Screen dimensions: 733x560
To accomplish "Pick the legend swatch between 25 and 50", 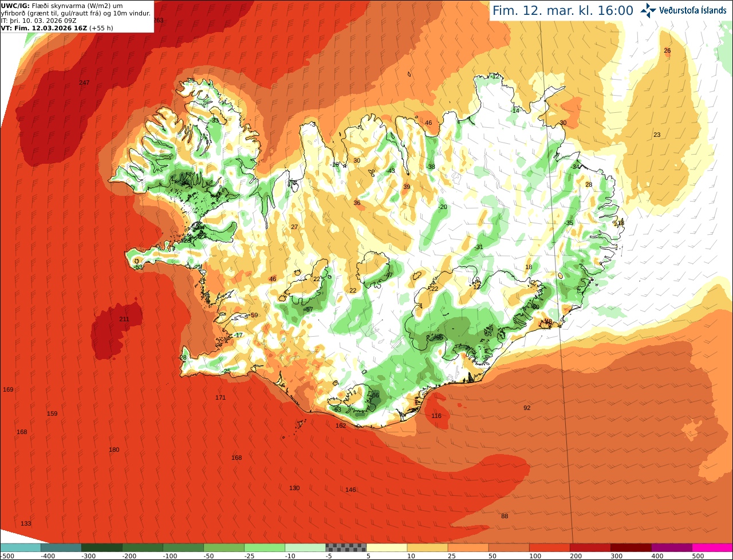I will pos(468,547).
